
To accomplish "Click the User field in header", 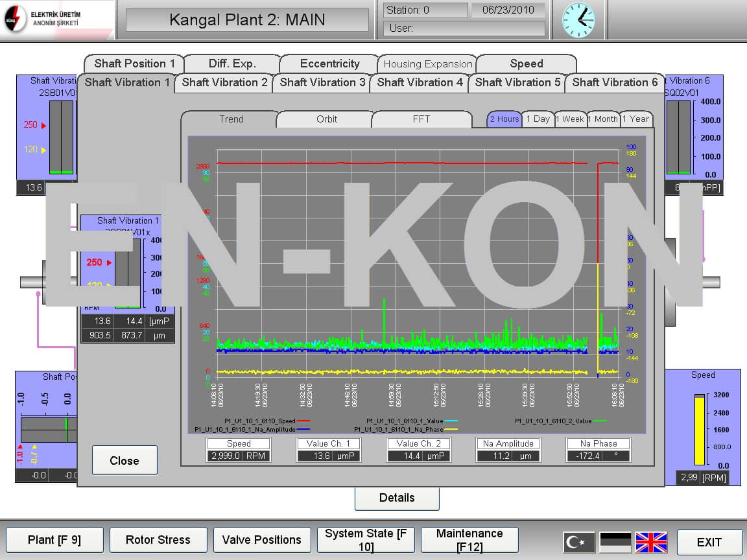I will coord(464,29).
